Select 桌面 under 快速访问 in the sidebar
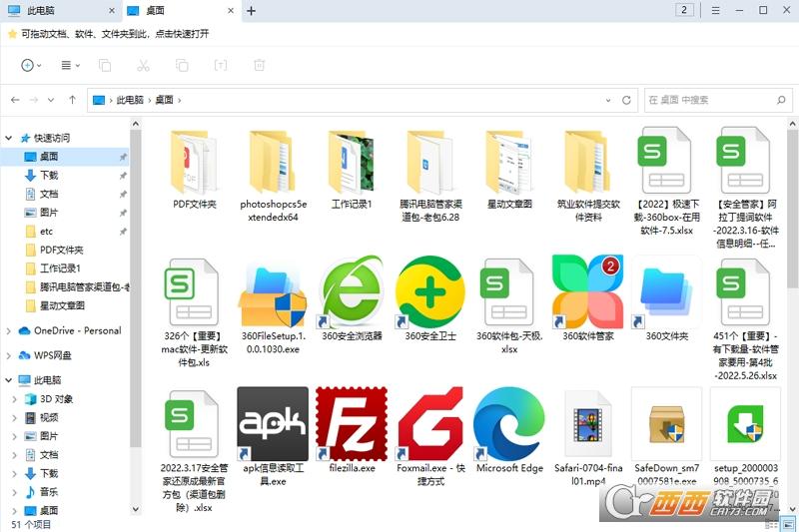 (65, 157)
